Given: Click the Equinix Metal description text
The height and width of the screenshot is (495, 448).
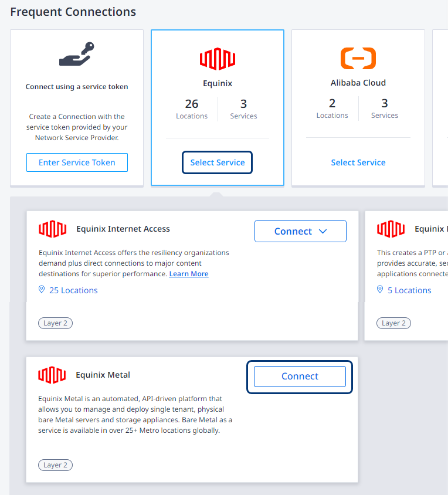Looking at the screenshot, I should [x=135, y=415].
